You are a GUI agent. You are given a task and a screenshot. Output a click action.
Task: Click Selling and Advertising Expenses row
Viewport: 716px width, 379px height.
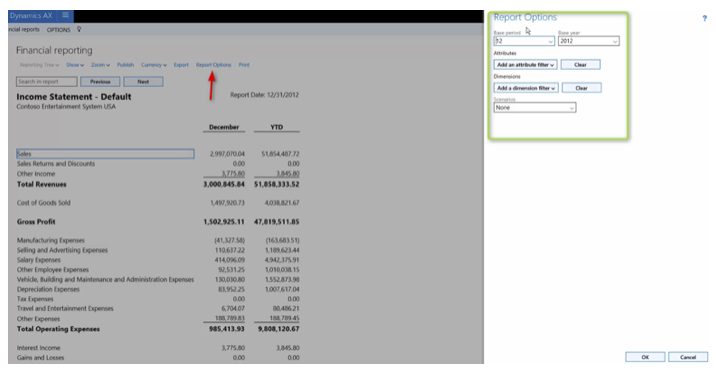[62, 250]
